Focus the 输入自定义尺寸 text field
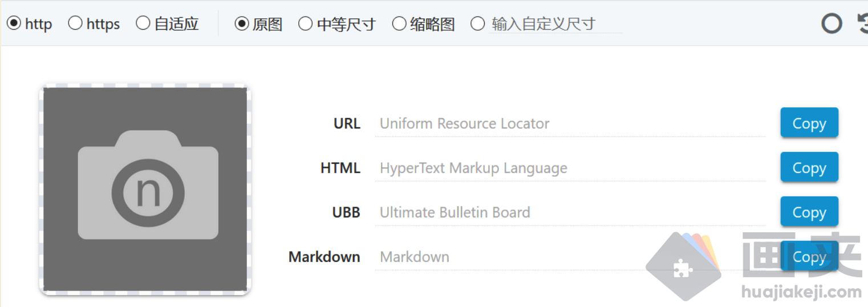The height and width of the screenshot is (307, 868). click(554, 24)
